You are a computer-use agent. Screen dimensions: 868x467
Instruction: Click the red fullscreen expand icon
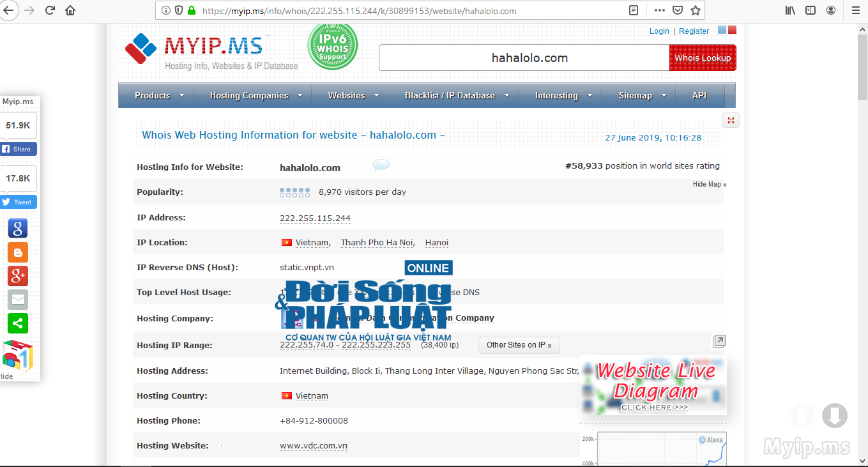[731, 120]
